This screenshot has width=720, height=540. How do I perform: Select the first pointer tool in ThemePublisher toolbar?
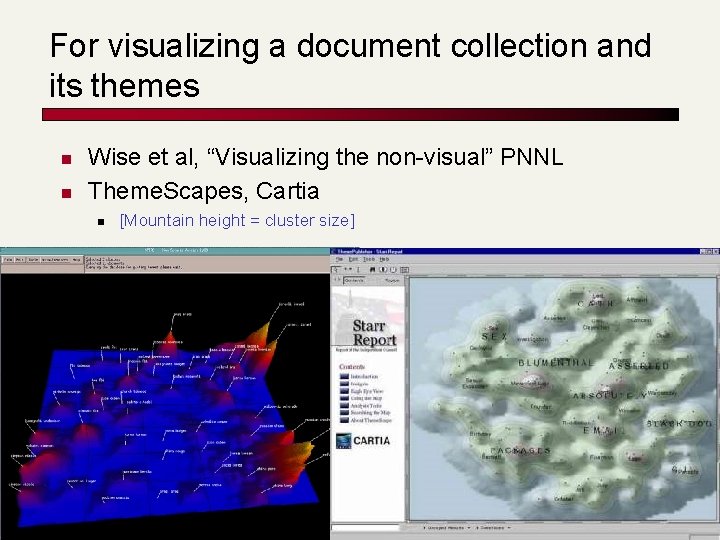337,270
